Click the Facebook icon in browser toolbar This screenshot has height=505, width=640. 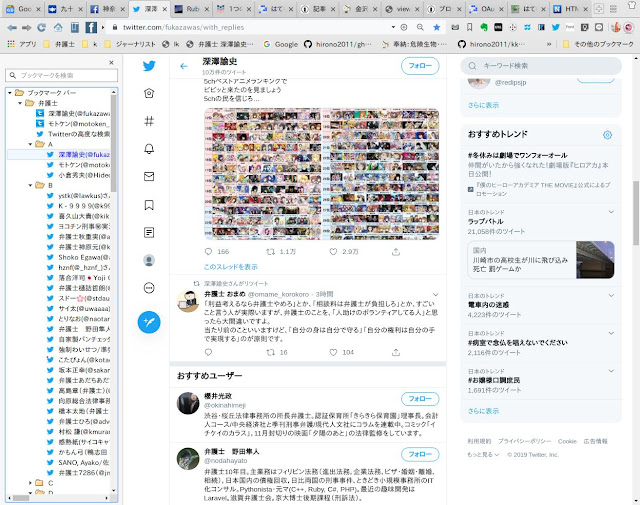tap(91, 27)
